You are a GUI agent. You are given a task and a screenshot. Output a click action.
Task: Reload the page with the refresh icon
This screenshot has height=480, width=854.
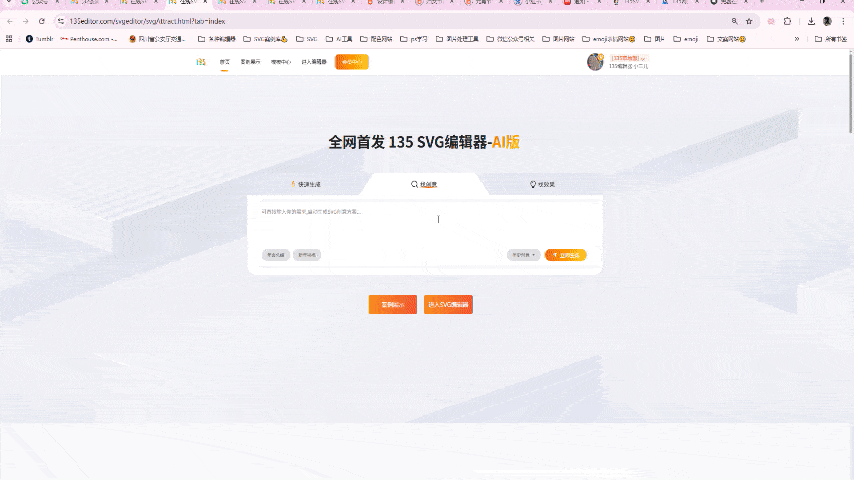(42, 21)
